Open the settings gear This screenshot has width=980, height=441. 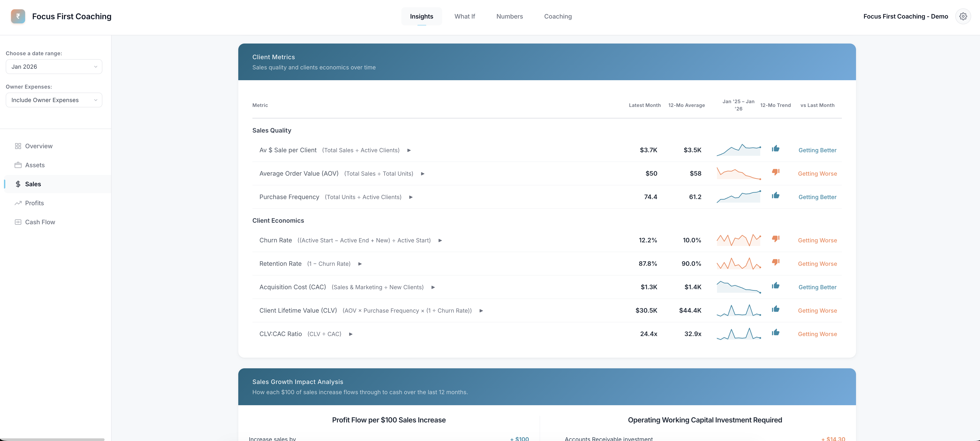tap(963, 16)
